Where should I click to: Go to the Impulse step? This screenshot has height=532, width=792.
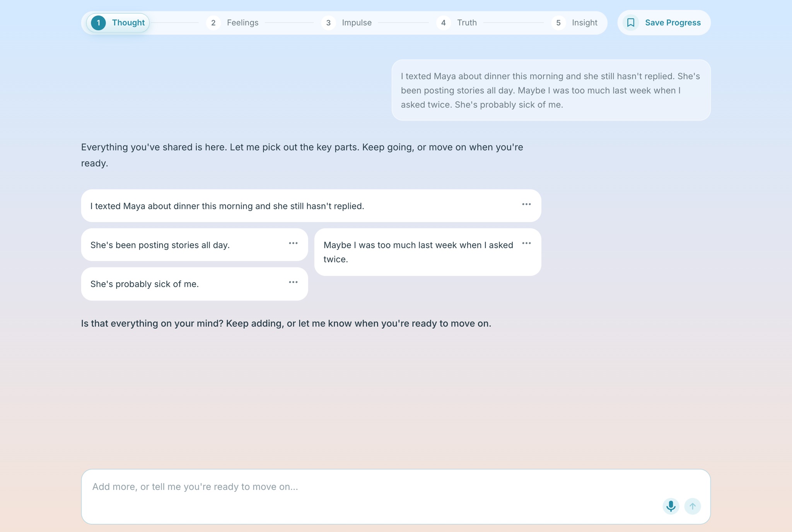pyautogui.click(x=346, y=23)
